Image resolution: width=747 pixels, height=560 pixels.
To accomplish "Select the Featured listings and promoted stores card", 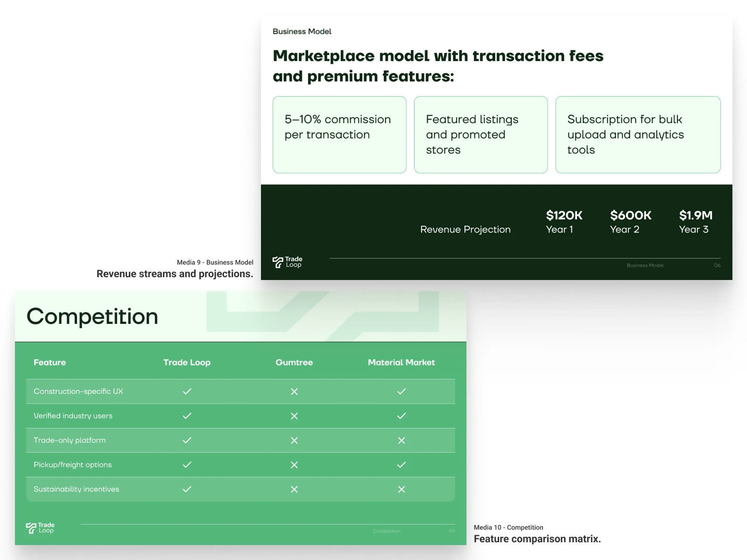I will pyautogui.click(x=480, y=134).
